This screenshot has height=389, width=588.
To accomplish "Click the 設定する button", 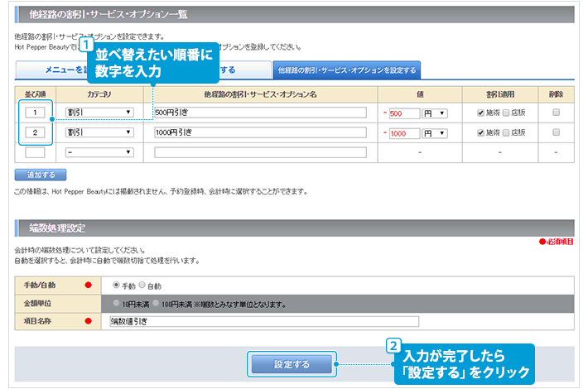I will (292, 363).
